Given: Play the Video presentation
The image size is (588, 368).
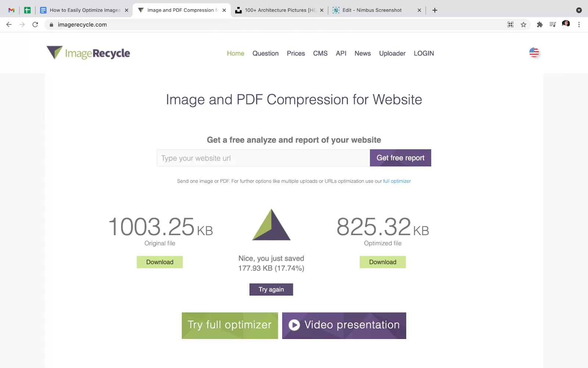Looking at the screenshot, I should point(344,325).
